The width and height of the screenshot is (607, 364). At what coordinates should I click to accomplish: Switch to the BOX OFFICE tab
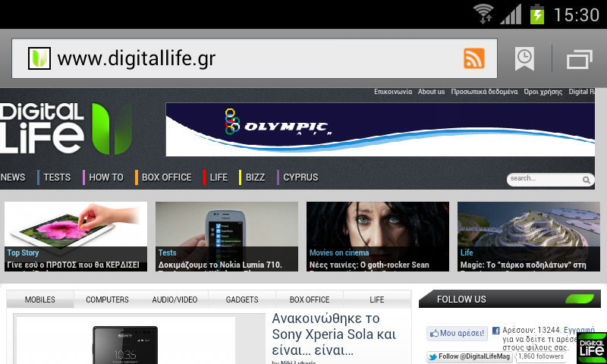pos(310,300)
